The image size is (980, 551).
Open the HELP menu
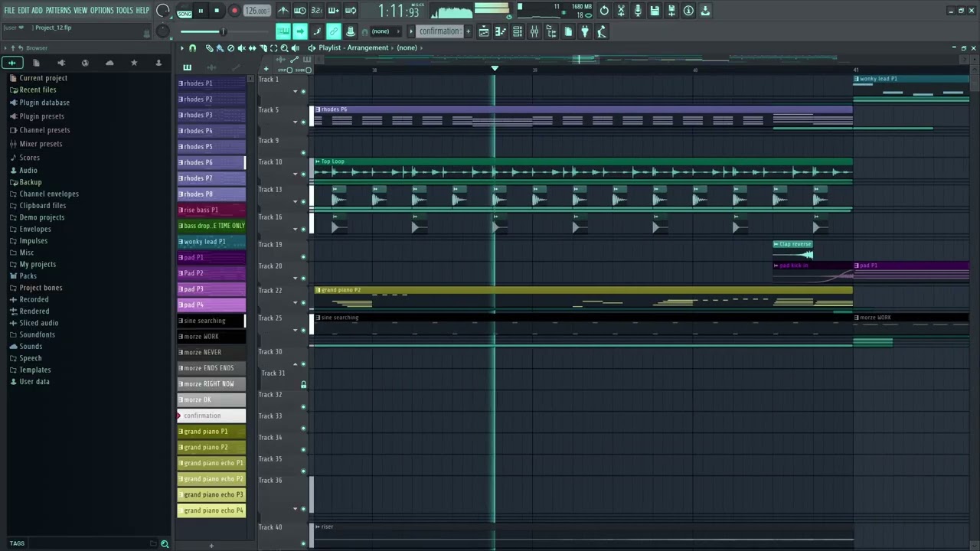142,11
